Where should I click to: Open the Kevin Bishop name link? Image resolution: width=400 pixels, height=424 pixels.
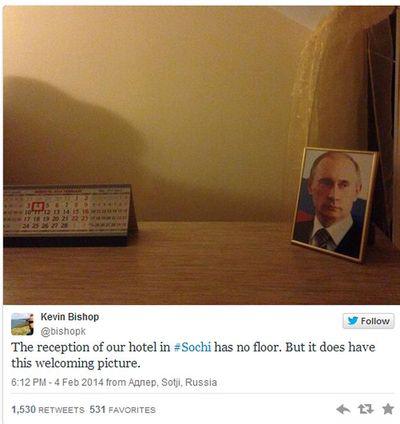click(x=70, y=317)
